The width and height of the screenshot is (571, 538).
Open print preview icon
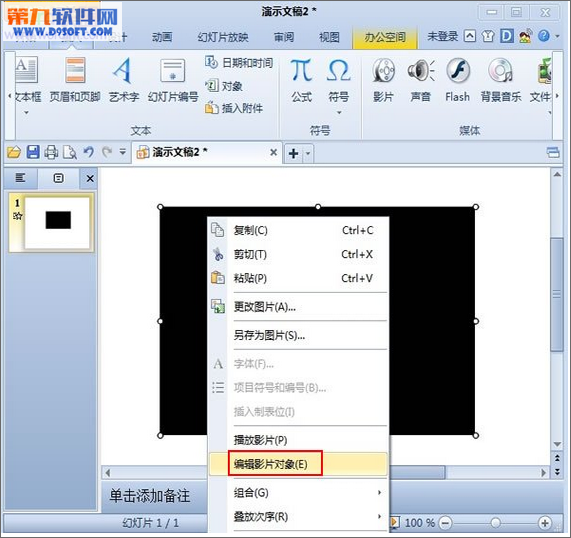tap(70, 152)
